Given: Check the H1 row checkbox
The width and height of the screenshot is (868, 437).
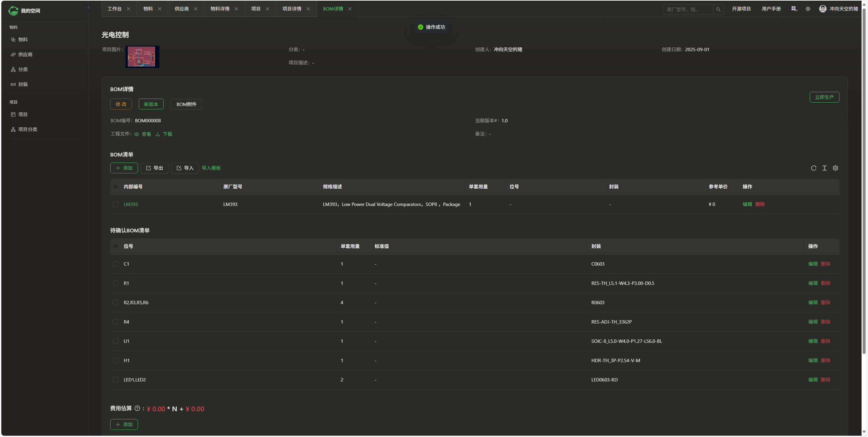Looking at the screenshot, I should 116,360.
